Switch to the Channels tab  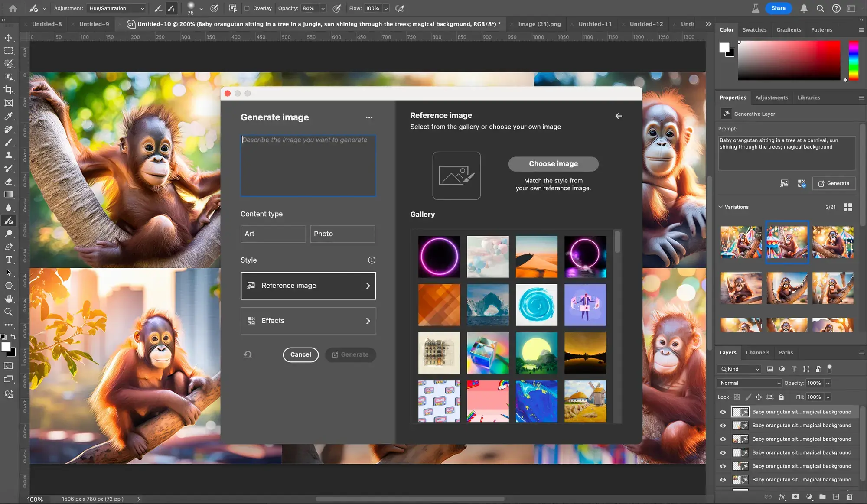click(x=757, y=352)
